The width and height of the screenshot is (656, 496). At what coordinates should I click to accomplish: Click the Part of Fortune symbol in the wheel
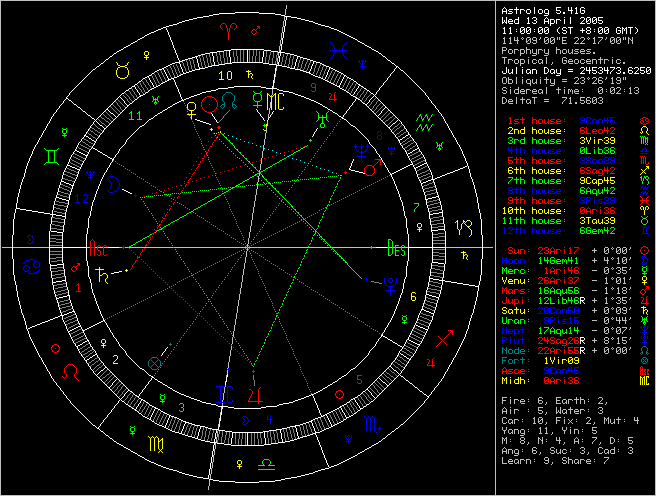(153, 363)
